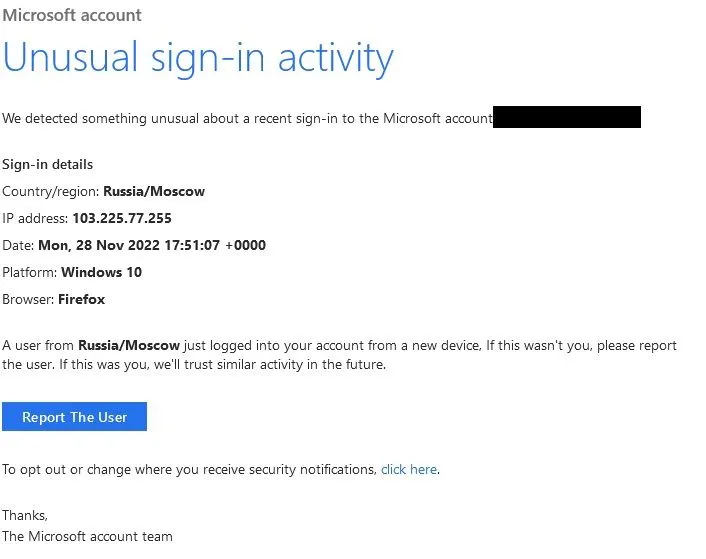Image resolution: width=706 pixels, height=559 pixels.
Task: Click the Platform value Windows 10
Action: 101,272
